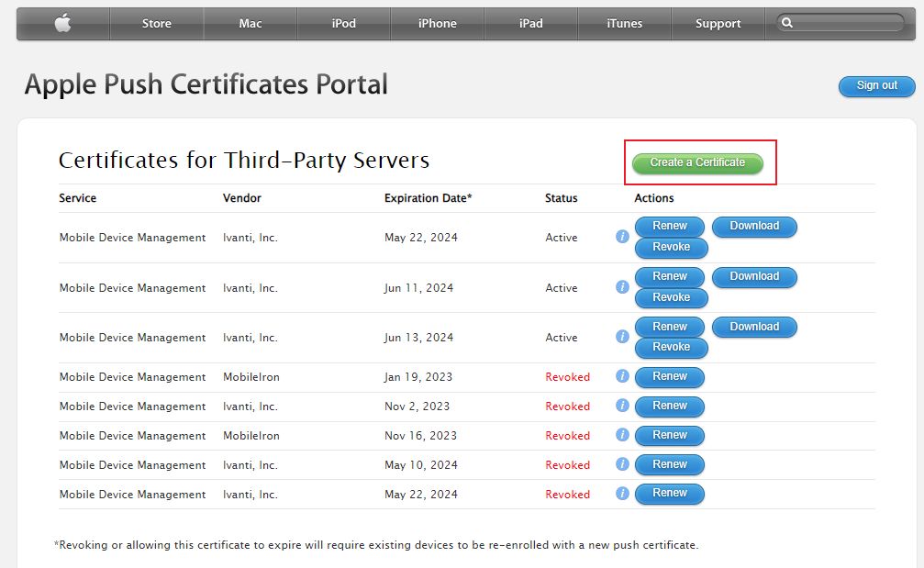The image size is (924, 568).
Task: Click info icon for Jun 11, 2024 certificate
Action: 622,287
